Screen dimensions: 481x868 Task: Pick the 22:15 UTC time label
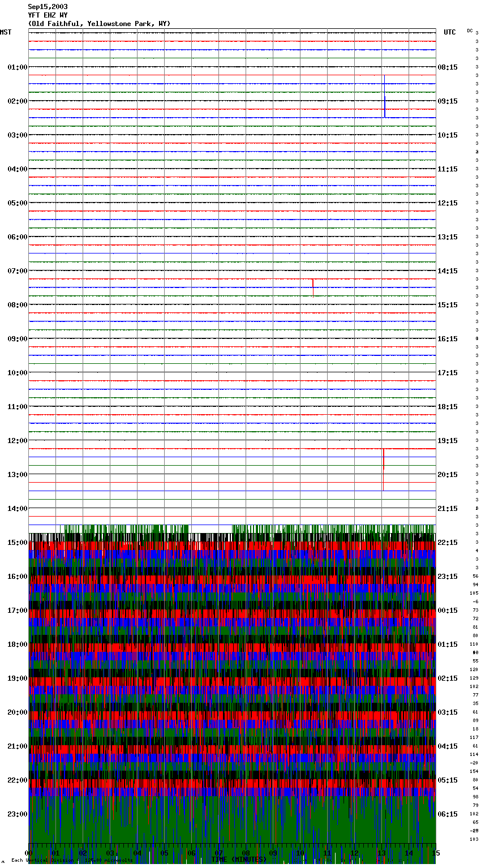pyautogui.click(x=448, y=543)
